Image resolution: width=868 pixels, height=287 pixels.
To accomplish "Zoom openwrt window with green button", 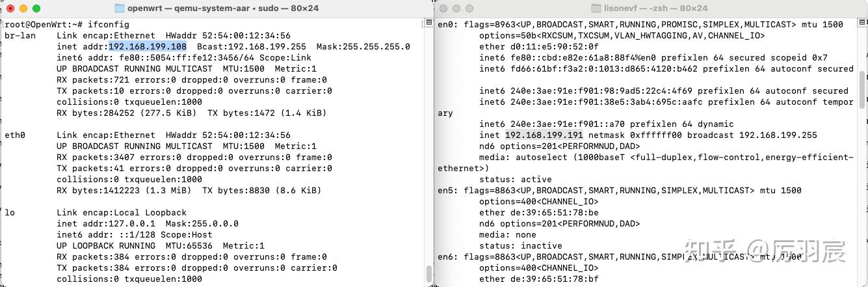I will click(x=36, y=8).
